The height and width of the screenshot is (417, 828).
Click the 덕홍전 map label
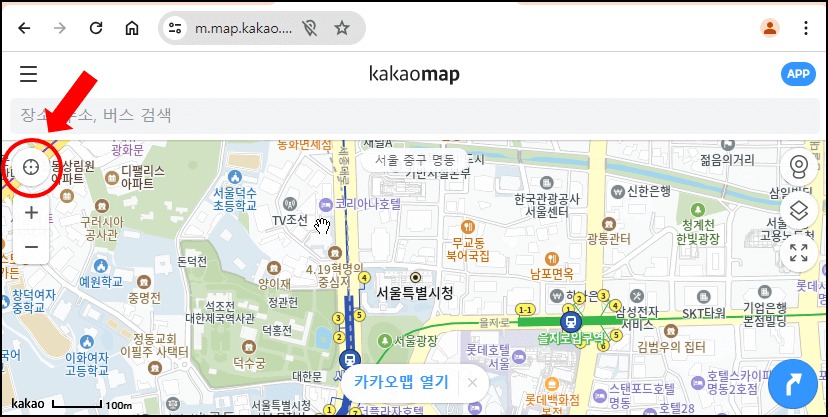coord(277,331)
